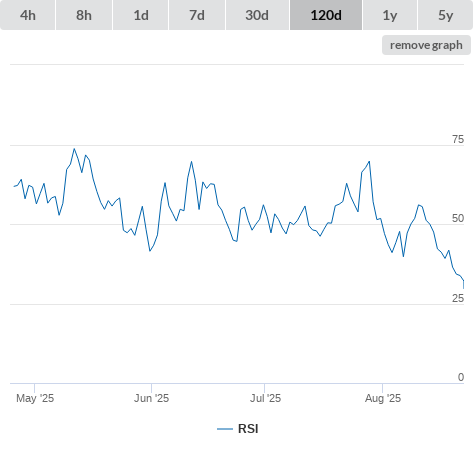Image resolution: width=474 pixels, height=455 pixels.
Task: Switch chart to 30d range
Action: (257, 15)
